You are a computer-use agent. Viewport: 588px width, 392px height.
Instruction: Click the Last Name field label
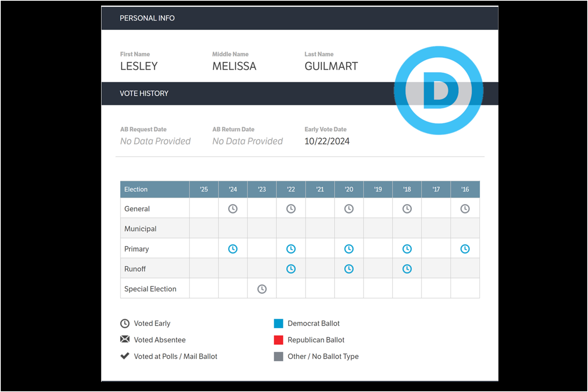319,54
